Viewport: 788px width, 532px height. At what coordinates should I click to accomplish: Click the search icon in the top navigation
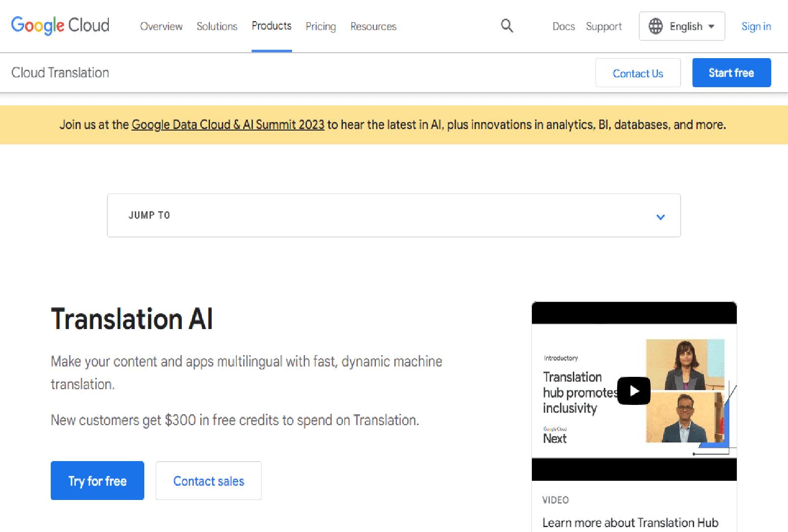pos(506,26)
